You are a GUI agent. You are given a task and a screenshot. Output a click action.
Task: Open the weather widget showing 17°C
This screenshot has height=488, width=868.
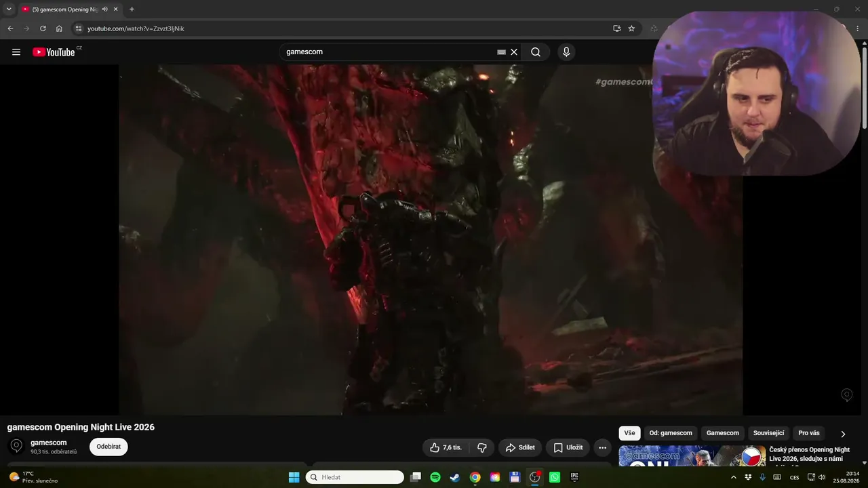pos(34,477)
